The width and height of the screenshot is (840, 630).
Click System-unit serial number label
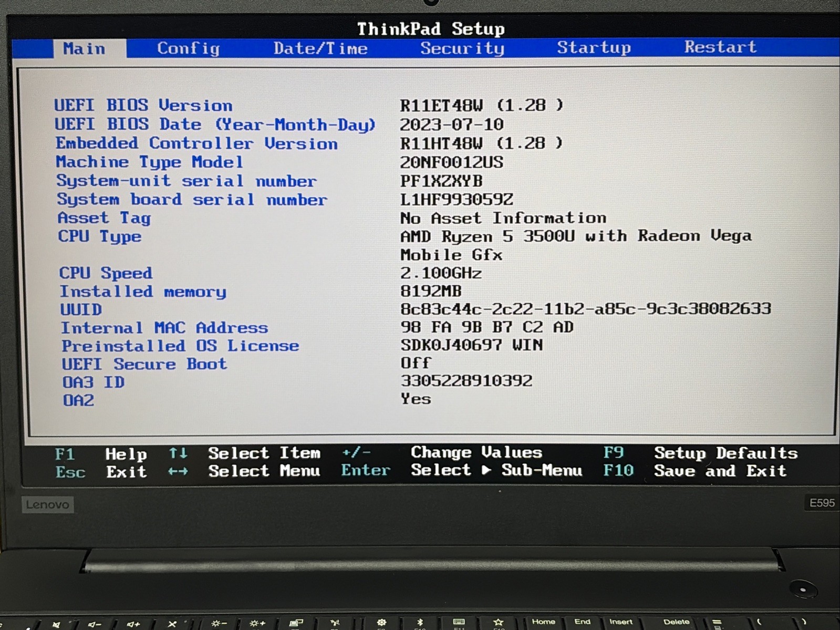coord(186,181)
